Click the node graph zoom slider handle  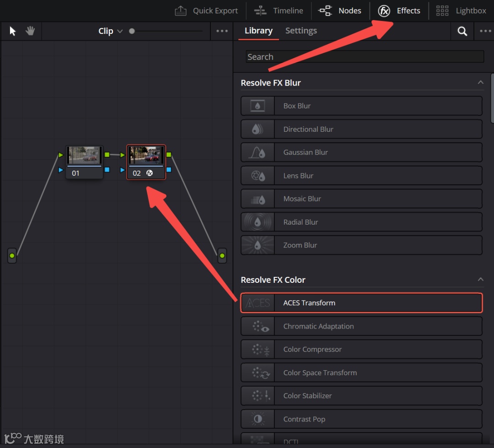132,31
